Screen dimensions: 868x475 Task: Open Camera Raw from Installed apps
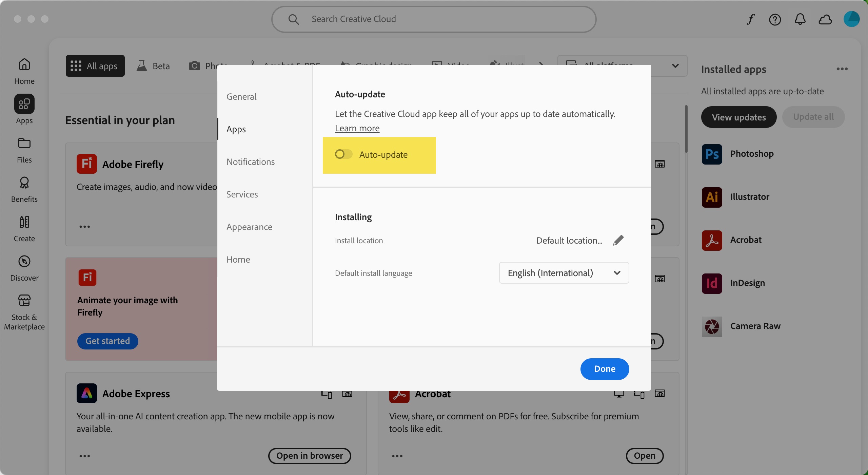click(x=741, y=326)
